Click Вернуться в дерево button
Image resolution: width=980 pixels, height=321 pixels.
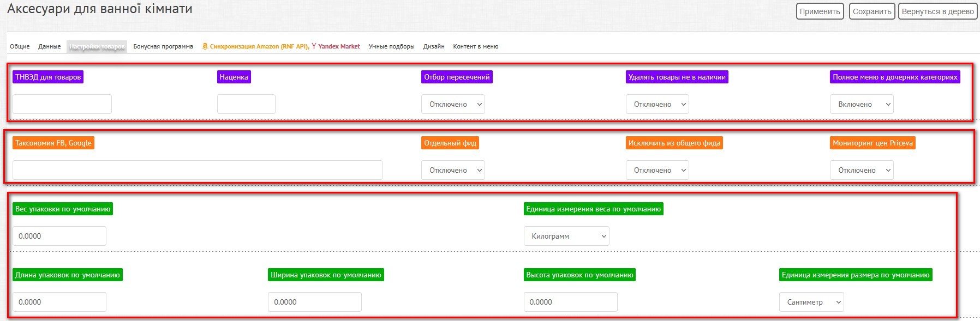tap(937, 11)
